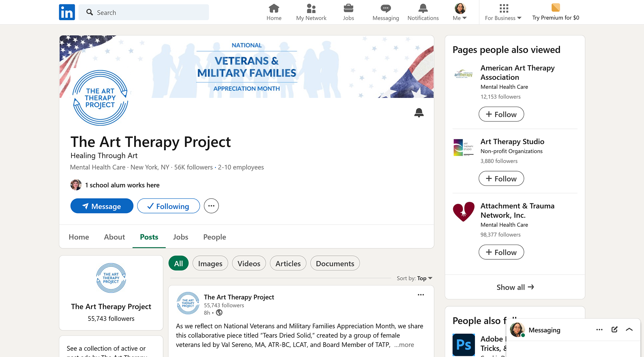Switch to the page Home tab
This screenshot has height=357, width=644.
pyautogui.click(x=79, y=237)
